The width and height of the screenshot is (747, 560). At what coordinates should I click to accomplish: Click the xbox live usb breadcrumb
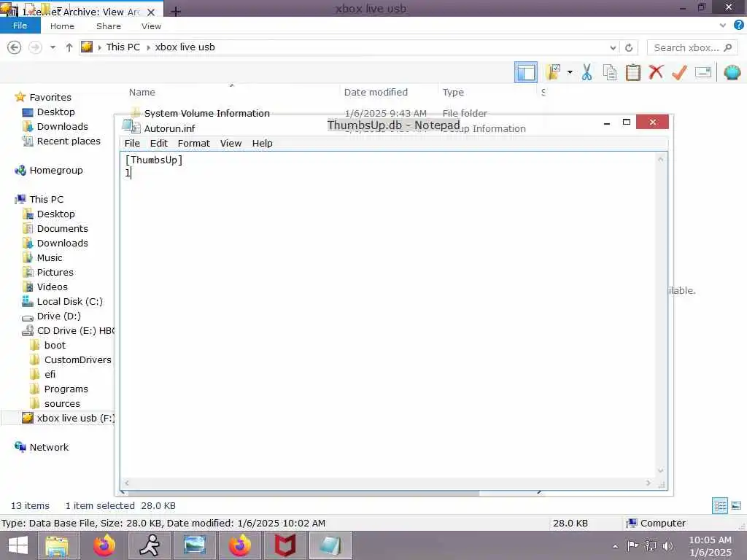click(x=185, y=47)
